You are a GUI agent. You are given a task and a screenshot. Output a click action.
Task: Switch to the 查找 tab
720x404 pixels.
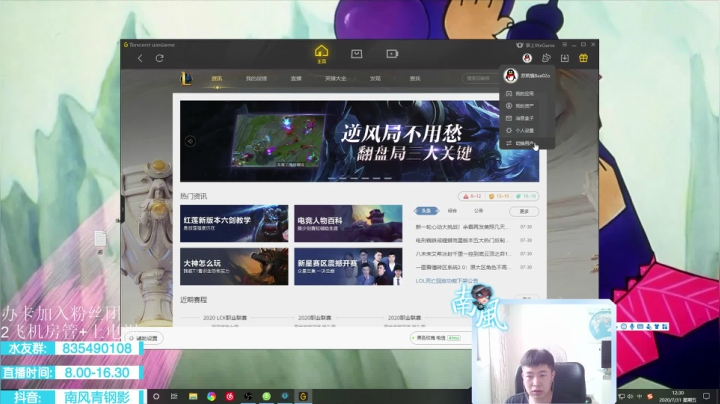(415, 79)
